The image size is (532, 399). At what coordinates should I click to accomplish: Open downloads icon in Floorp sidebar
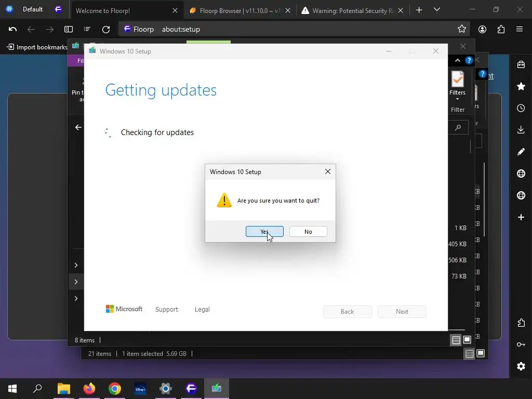pos(521,130)
